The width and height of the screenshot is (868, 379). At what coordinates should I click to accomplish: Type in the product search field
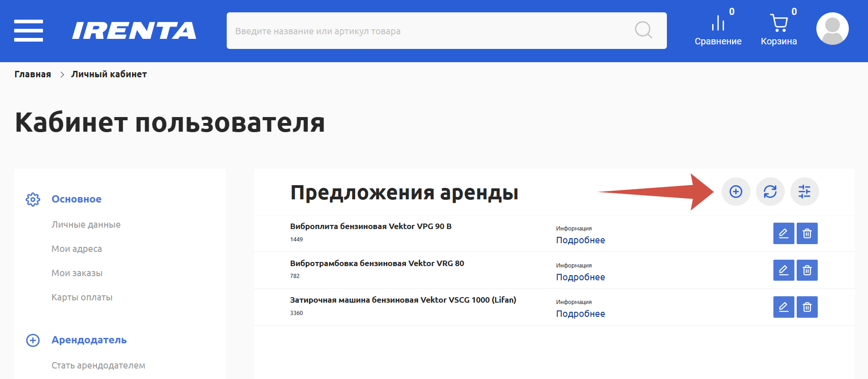pyautogui.click(x=430, y=31)
